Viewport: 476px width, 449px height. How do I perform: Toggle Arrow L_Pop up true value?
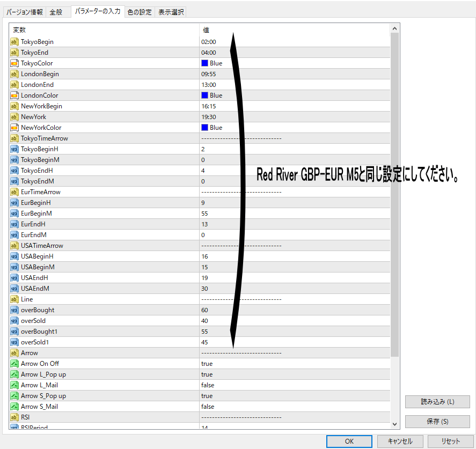pos(207,374)
